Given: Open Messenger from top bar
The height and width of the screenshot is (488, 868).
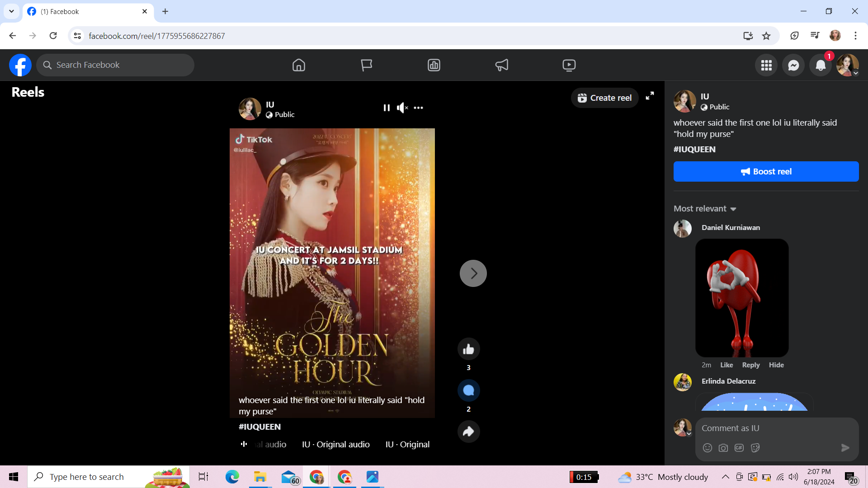Looking at the screenshot, I should (793, 65).
